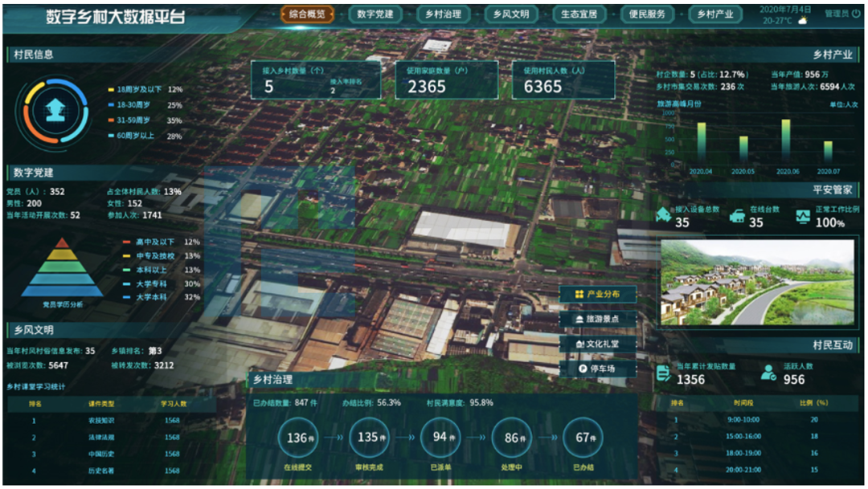Click the 136件 在线提交 circle

pos(297,438)
